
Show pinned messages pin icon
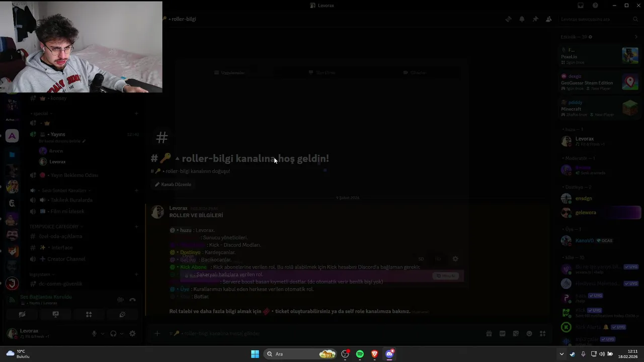(x=535, y=19)
